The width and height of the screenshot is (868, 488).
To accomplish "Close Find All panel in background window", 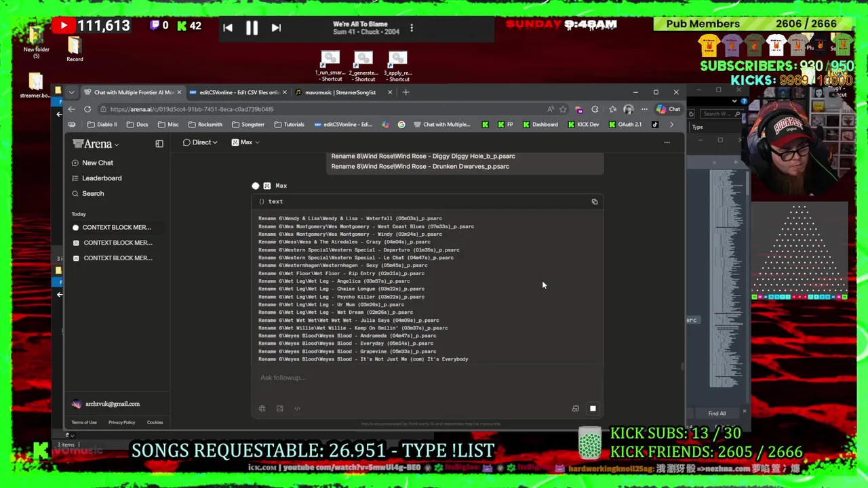I will pyautogui.click(x=745, y=411).
